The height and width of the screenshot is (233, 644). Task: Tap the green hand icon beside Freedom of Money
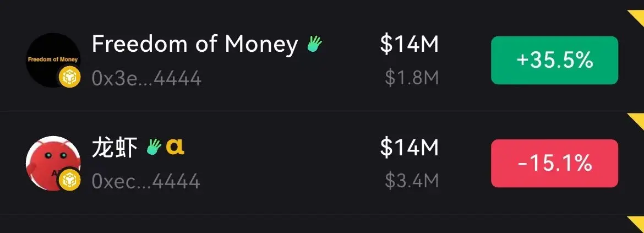[x=315, y=44]
